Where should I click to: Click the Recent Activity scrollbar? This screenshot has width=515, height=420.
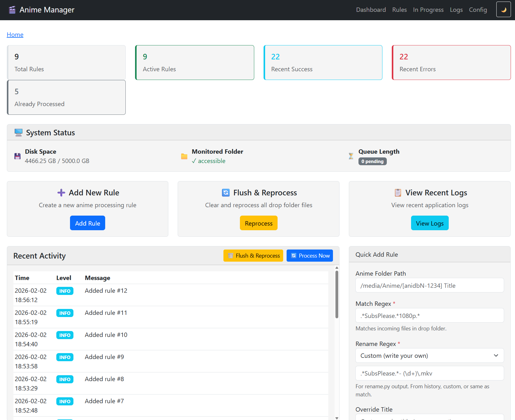pos(337,294)
